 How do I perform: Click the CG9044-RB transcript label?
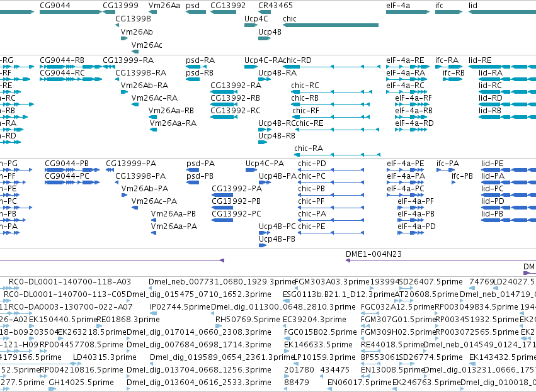62,60
